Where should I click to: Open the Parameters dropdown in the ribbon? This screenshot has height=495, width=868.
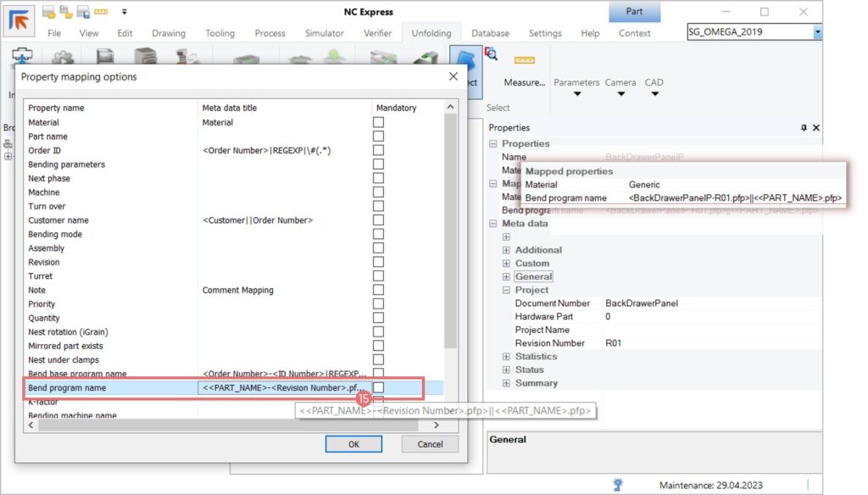point(576,93)
